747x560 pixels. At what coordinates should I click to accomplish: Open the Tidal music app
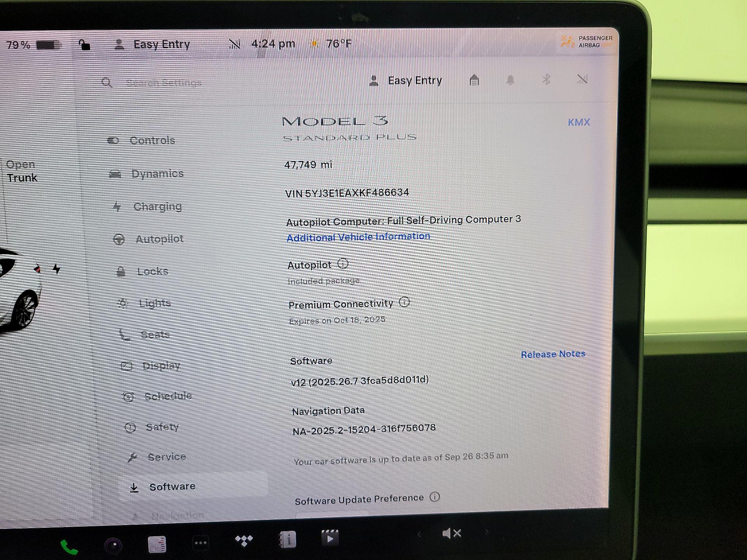[x=244, y=540]
